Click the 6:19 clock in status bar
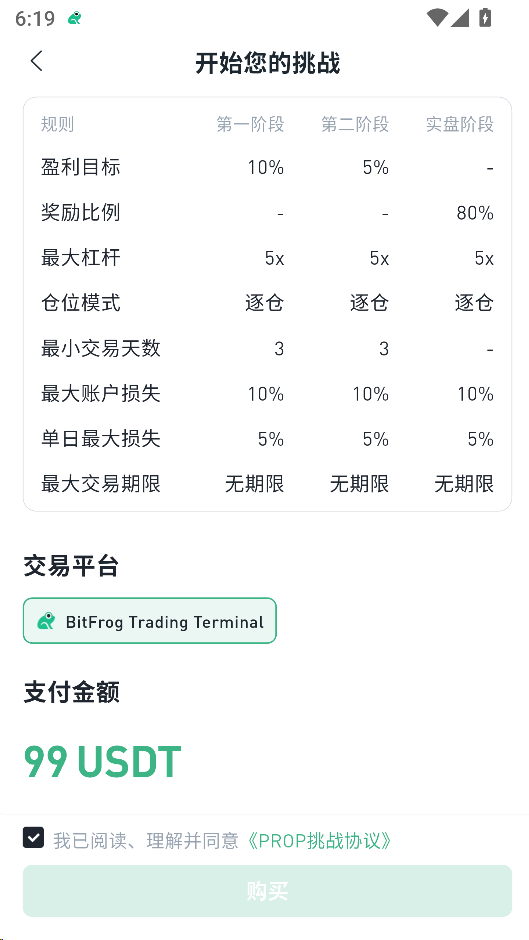529x940 pixels. pos(35,19)
